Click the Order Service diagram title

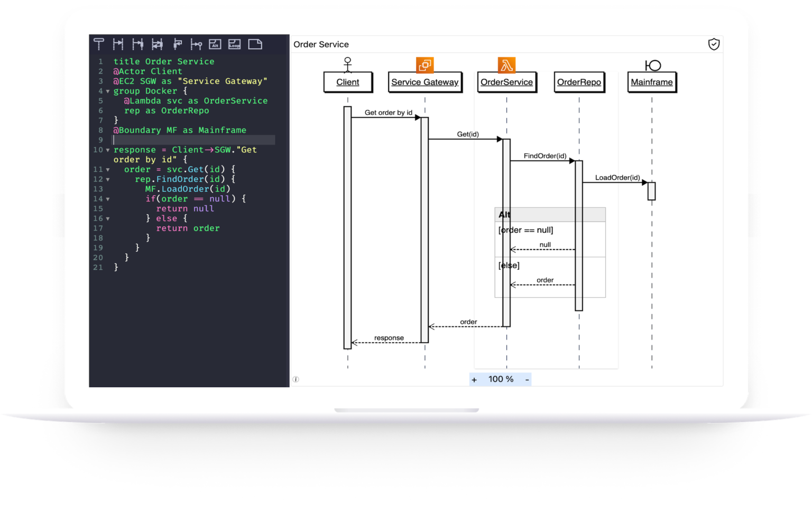tap(321, 44)
